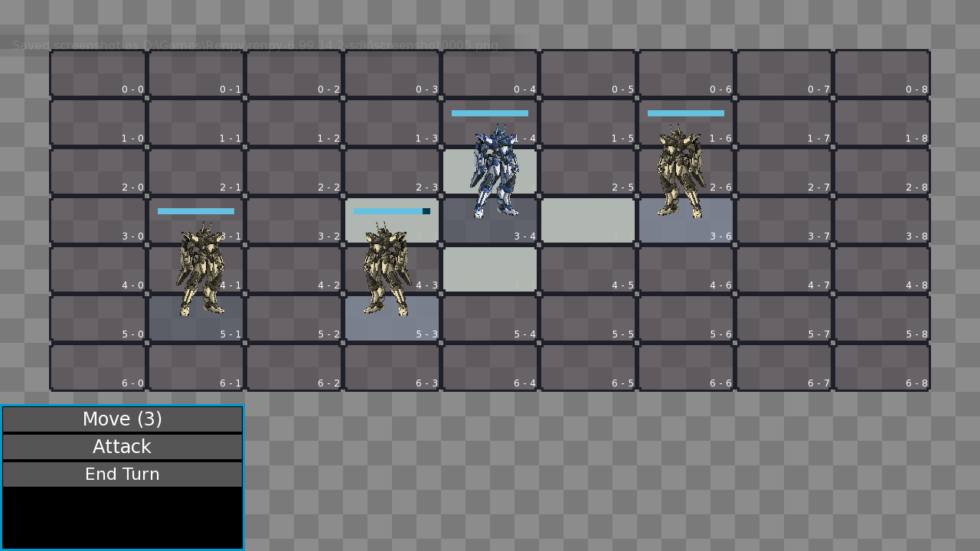
Task: Select grid tile 6-0
Action: click(98, 367)
